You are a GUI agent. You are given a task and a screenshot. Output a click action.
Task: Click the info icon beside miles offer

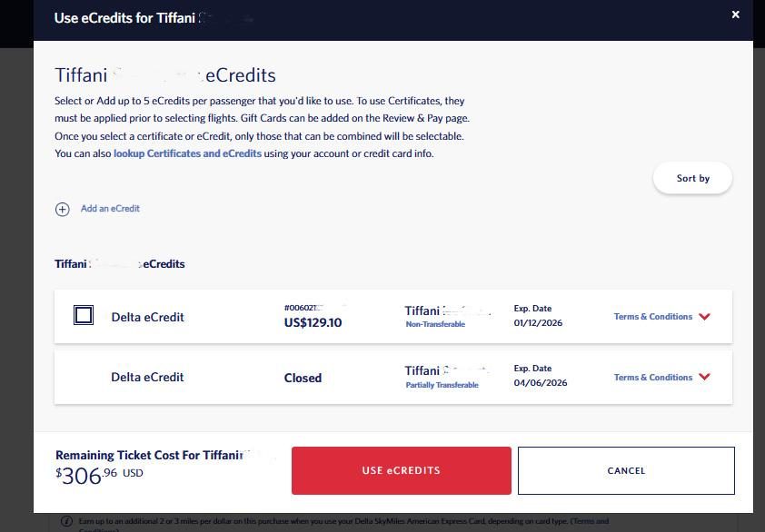coord(66,521)
